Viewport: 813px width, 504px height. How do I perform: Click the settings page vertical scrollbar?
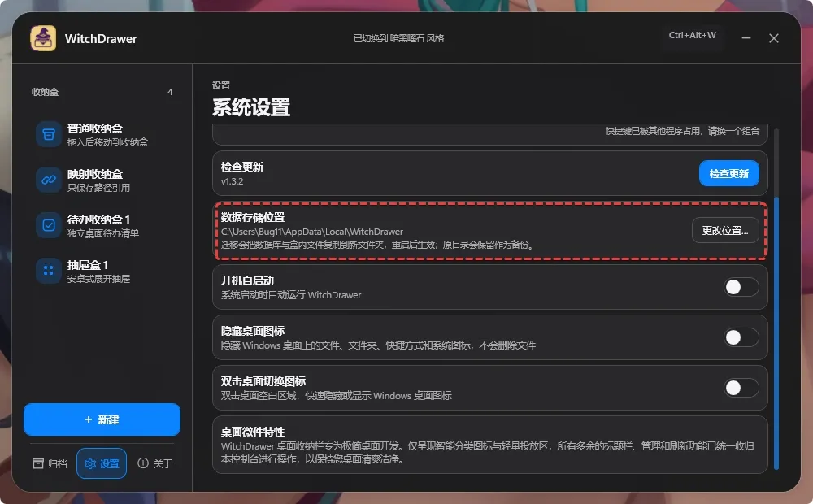pyautogui.click(x=776, y=333)
